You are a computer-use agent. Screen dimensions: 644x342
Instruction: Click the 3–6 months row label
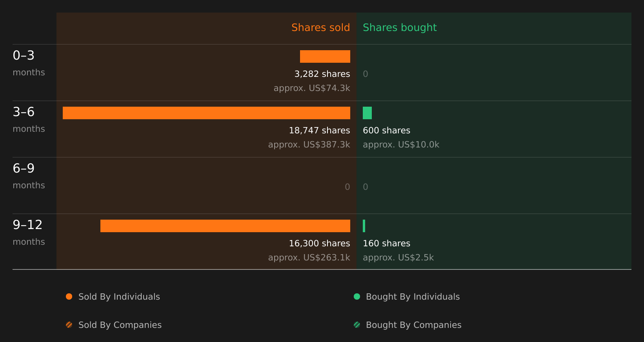(29, 120)
